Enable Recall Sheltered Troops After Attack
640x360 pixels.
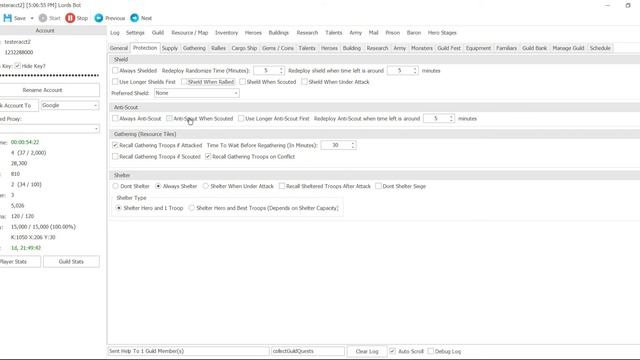(x=282, y=186)
